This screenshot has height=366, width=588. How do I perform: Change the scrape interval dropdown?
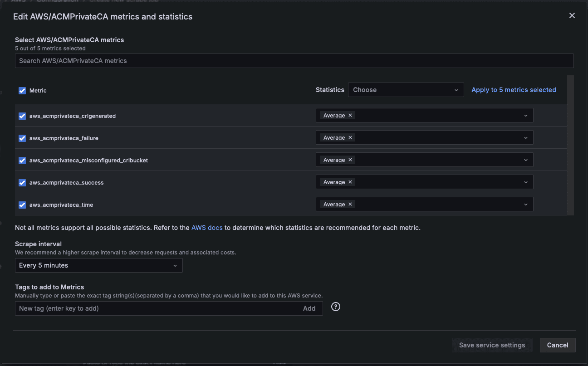point(98,265)
